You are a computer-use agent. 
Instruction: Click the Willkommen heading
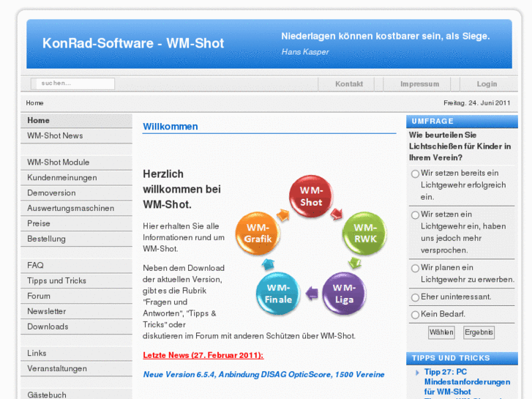coord(171,127)
